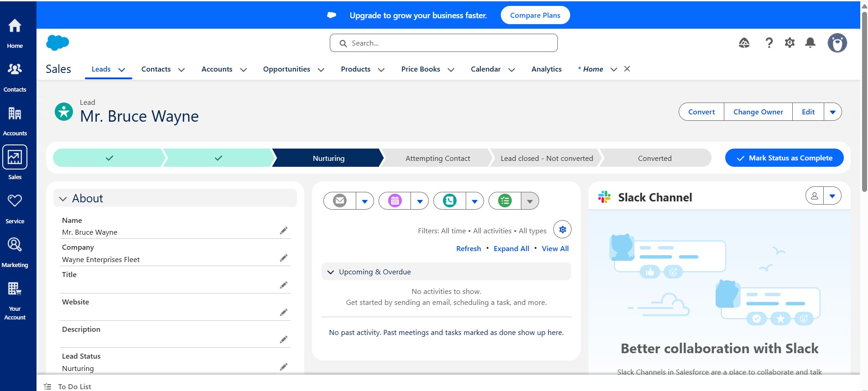
Task: Click Mark Status as Complete button
Action: [784, 158]
